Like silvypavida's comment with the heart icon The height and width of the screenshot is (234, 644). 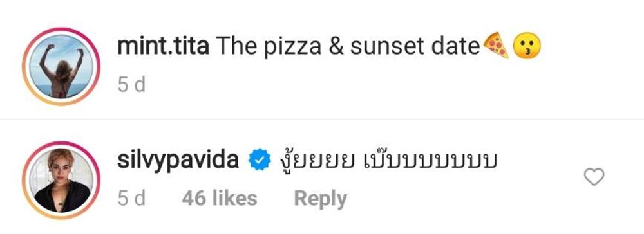coord(594,177)
